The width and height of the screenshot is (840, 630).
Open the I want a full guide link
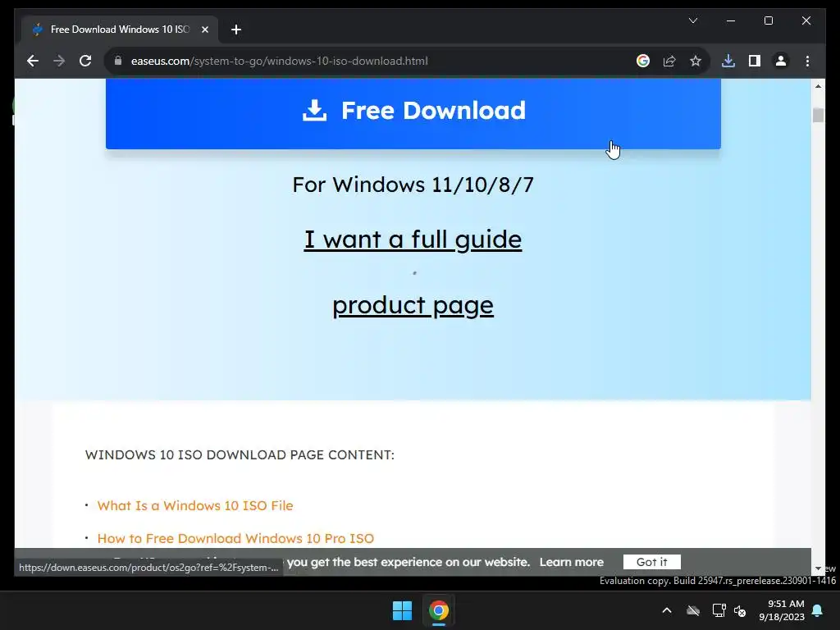point(413,240)
